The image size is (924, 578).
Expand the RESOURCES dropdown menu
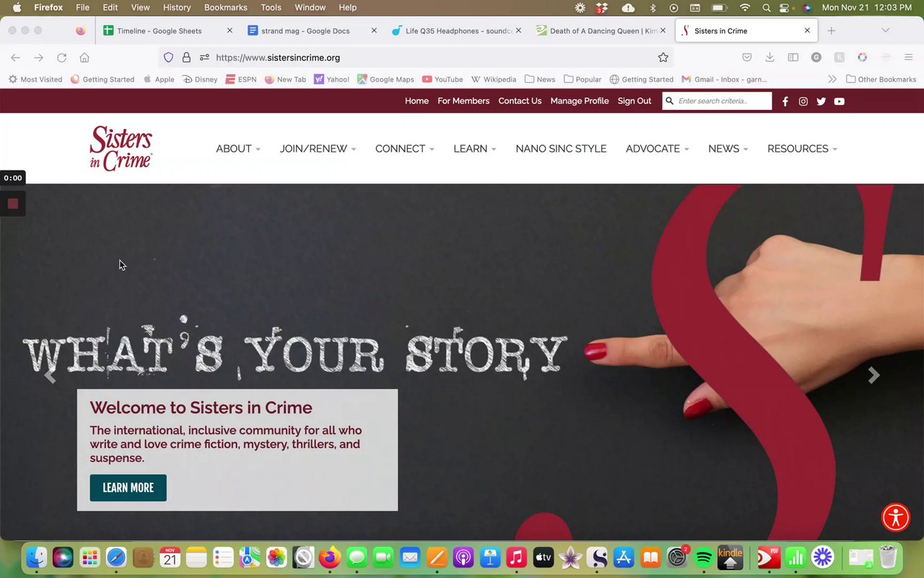(x=802, y=149)
